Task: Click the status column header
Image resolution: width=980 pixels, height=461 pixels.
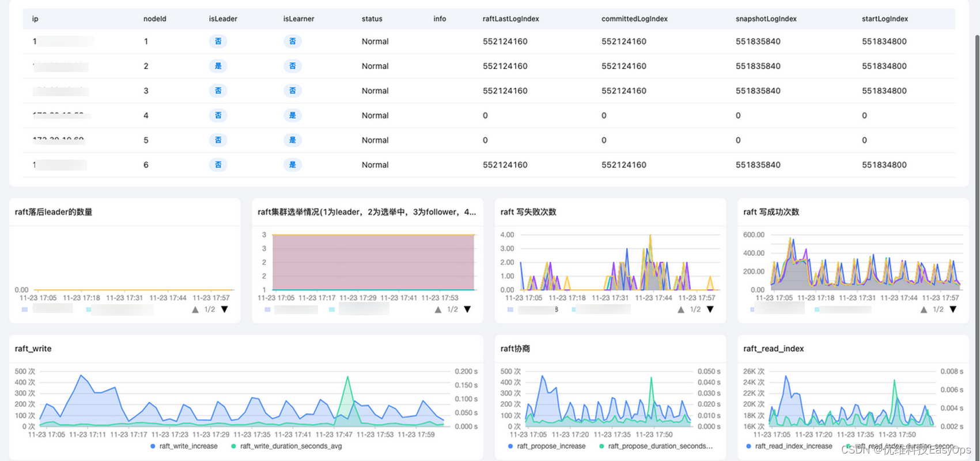Action: 372,19
